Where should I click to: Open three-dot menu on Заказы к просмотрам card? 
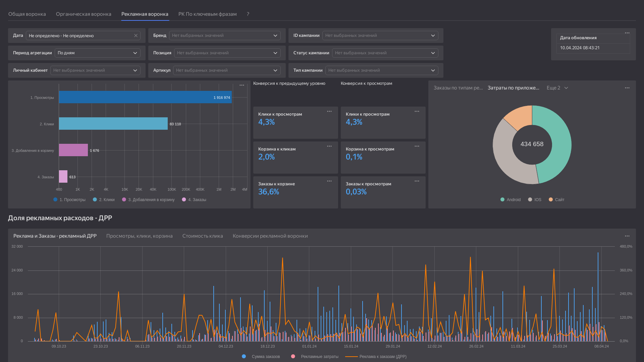click(x=417, y=181)
